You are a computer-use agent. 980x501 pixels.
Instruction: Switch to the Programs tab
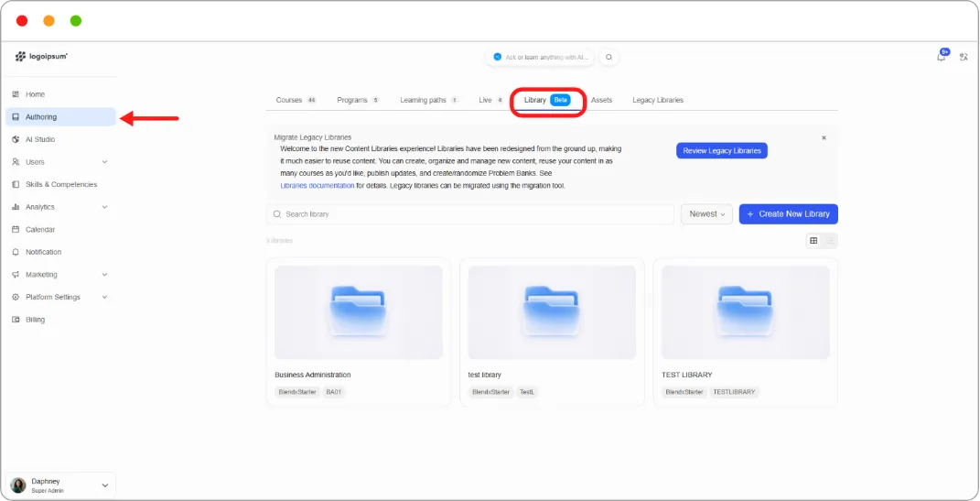pos(358,100)
